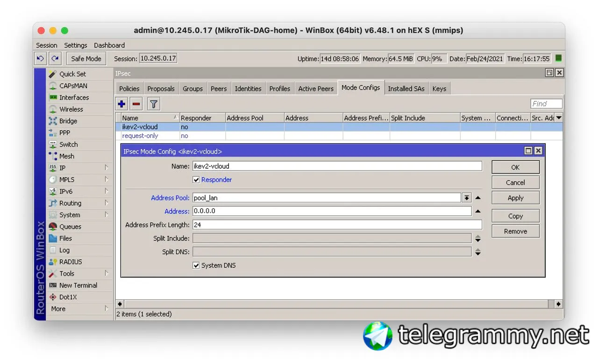Switch to the Peers tab
The image size is (598, 364).
219,89
